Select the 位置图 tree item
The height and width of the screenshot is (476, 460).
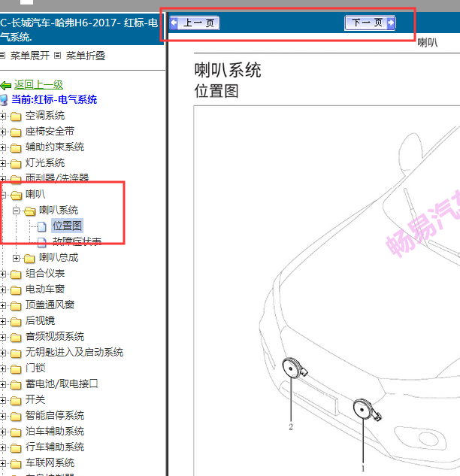pyautogui.click(x=67, y=226)
